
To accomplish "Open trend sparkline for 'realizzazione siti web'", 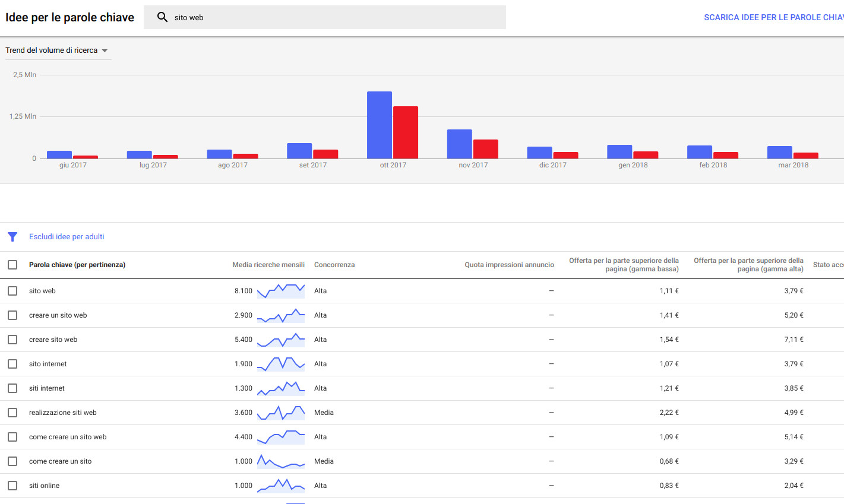I will tap(281, 413).
